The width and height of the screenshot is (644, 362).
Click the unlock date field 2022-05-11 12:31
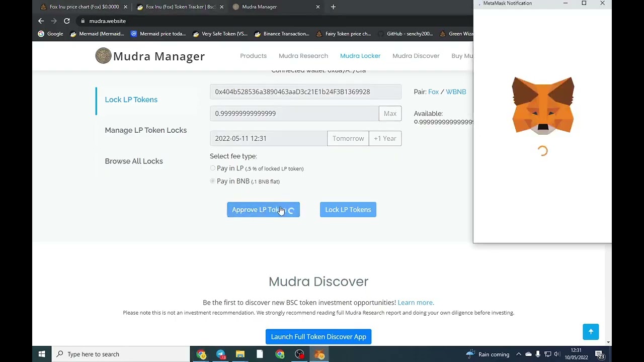point(269,138)
